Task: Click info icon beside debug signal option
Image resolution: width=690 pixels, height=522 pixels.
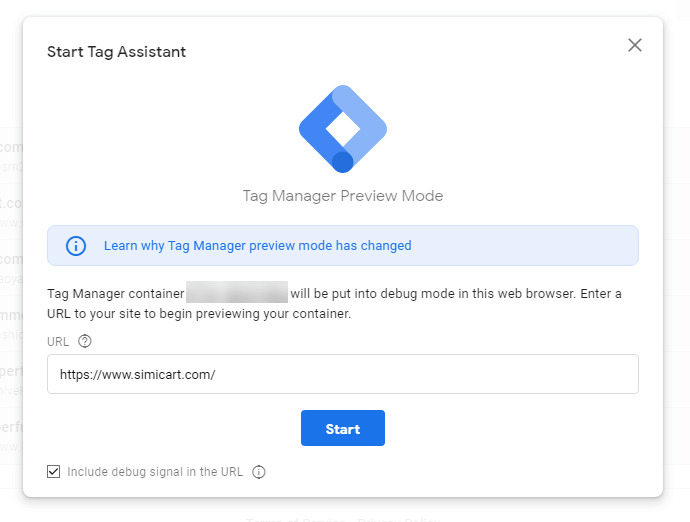Action: (x=259, y=472)
